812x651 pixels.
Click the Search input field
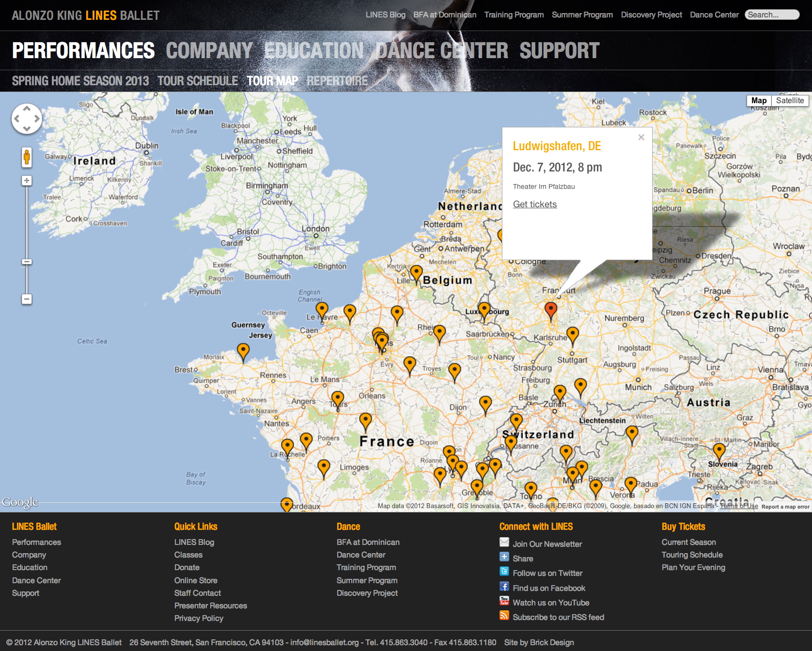[x=772, y=15]
